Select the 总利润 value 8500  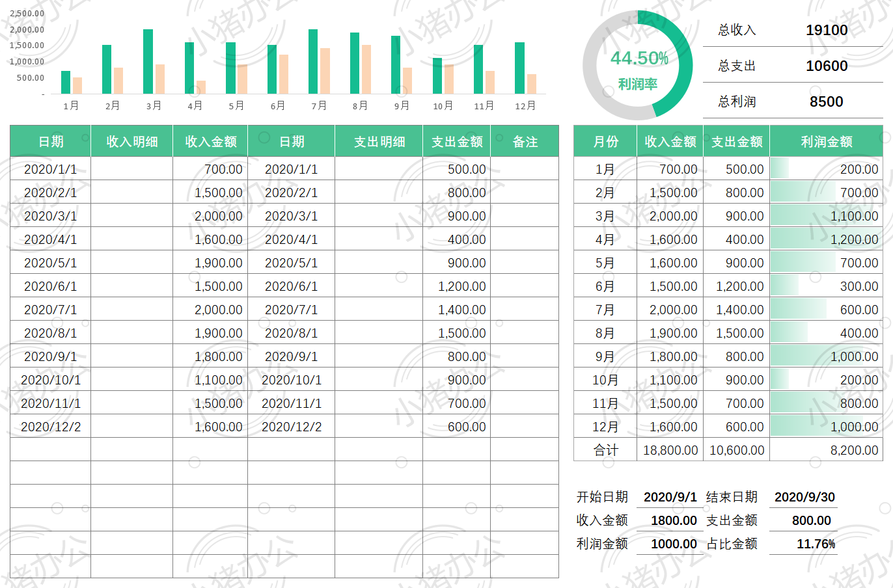[x=827, y=101]
